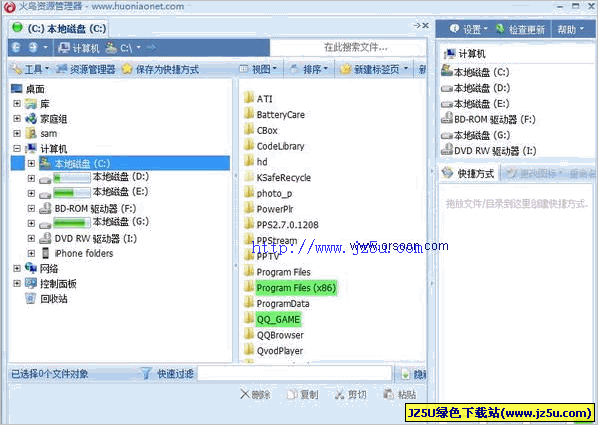Click the 删除 delete button

coord(256,394)
